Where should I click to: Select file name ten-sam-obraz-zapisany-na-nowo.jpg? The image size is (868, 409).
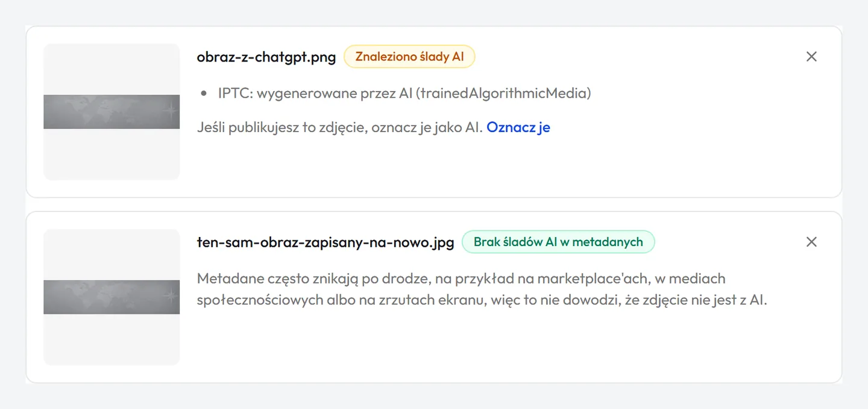(325, 243)
